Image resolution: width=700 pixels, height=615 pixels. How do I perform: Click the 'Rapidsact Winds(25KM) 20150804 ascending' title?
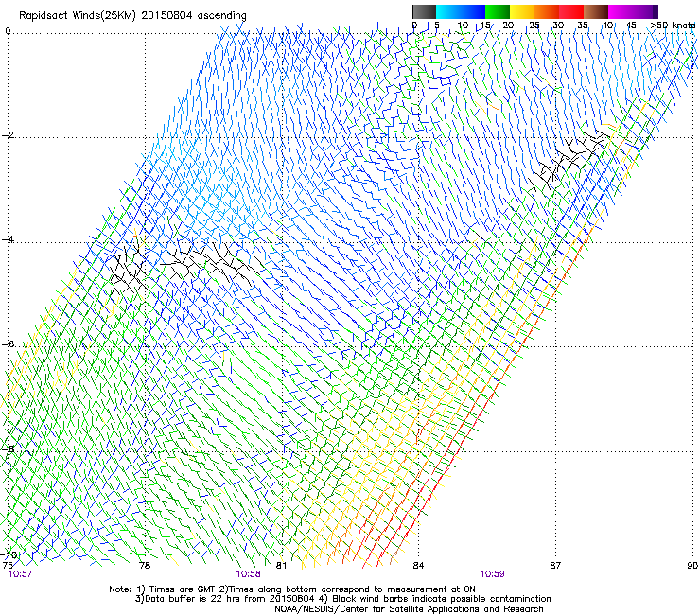tap(132, 16)
